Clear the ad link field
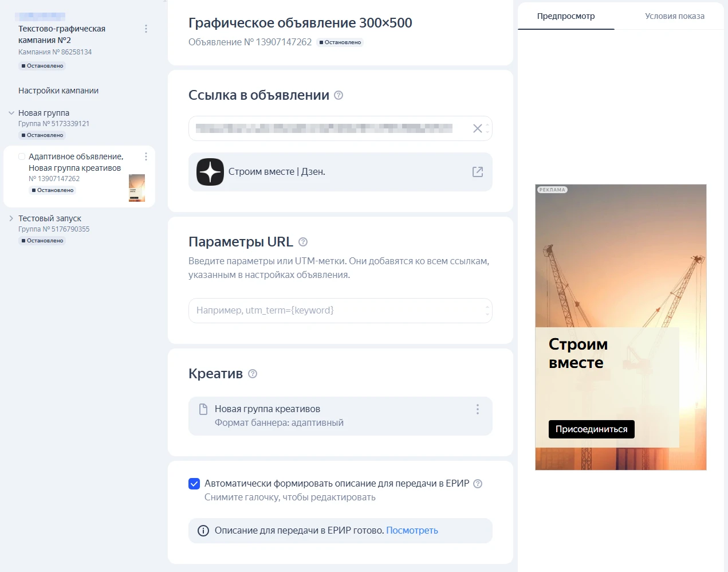Image resolution: width=728 pixels, height=572 pixels. point(477,128)
